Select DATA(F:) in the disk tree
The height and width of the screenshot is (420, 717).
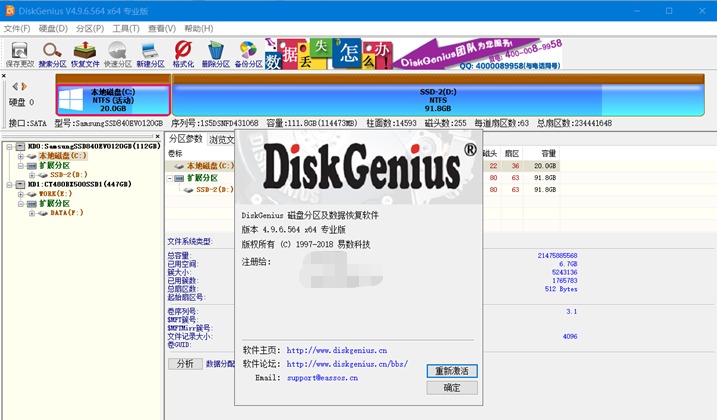pyautogui.click(x=67, y=213)
